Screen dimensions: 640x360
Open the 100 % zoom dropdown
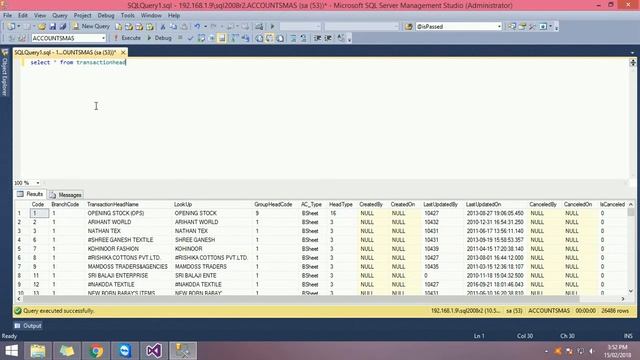click(x=38, y=183)
